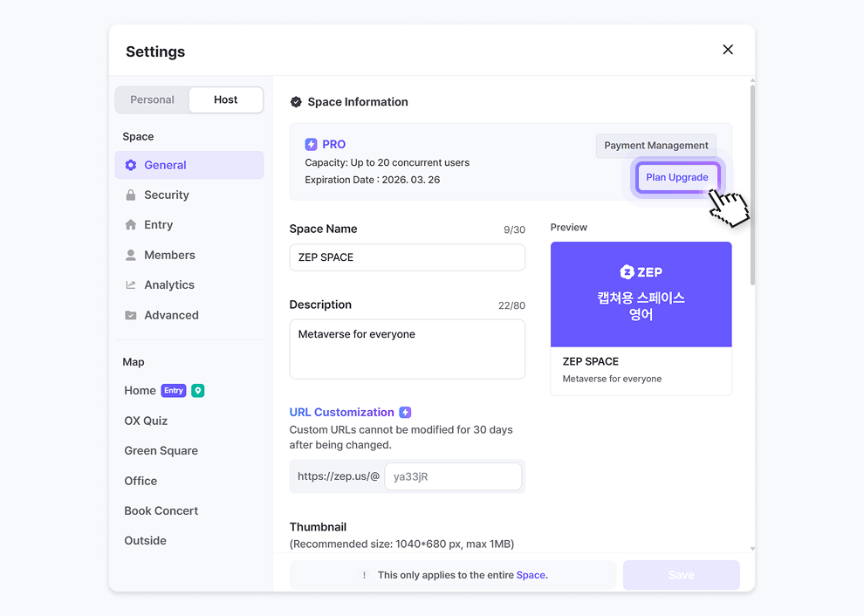Click the Settings dialog title

point(155,51)
